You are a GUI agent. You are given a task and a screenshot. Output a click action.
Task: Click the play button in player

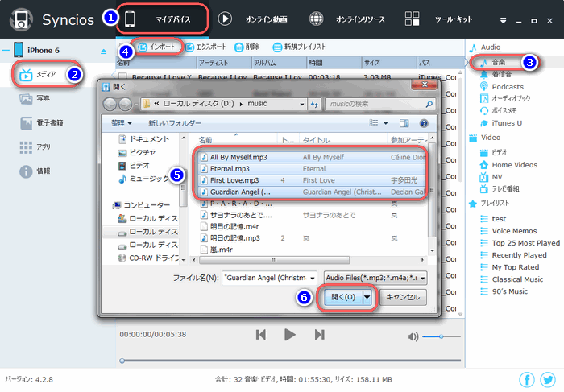tap(289, 335)
